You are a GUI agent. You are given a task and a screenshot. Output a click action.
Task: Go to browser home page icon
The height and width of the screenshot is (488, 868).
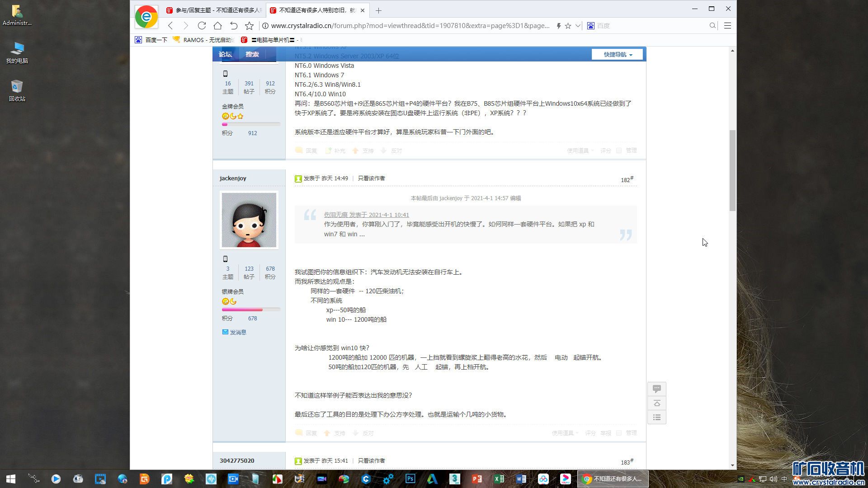(x=217, y=26)
